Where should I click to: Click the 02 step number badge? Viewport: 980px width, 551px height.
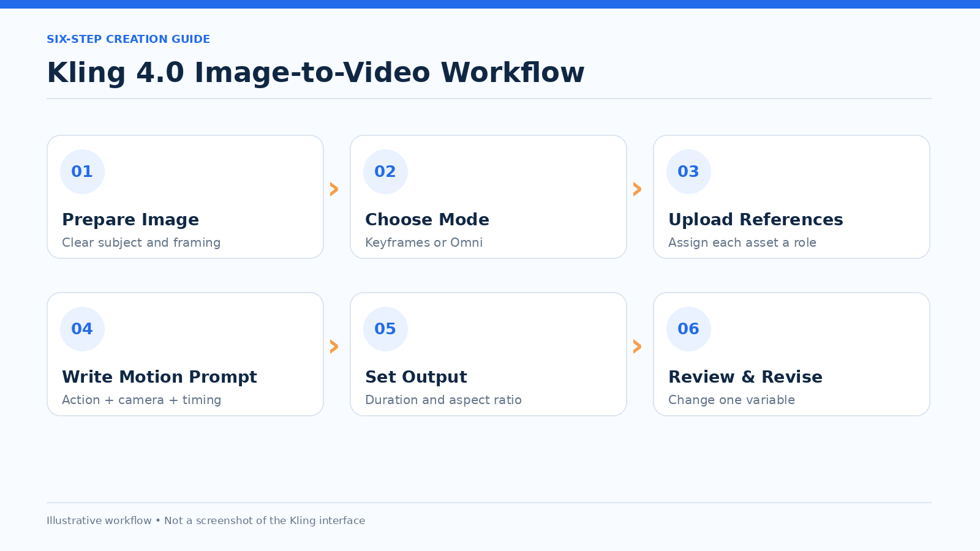tap(385, 171)
